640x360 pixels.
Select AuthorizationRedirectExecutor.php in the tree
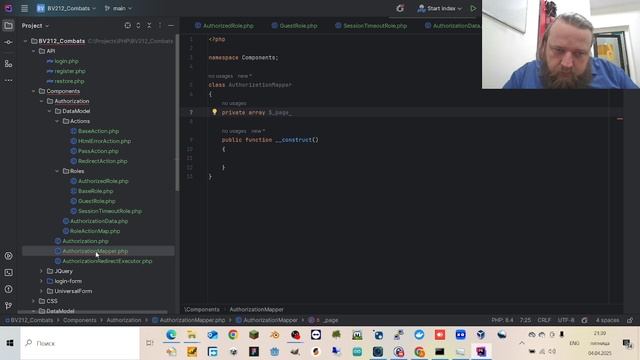(x=107, y=261)
